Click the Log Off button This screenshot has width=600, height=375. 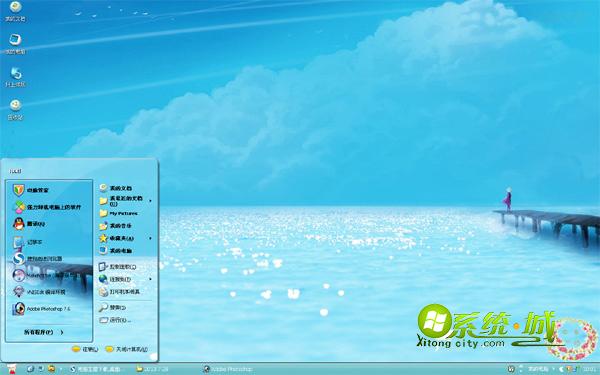click(85, 349)
